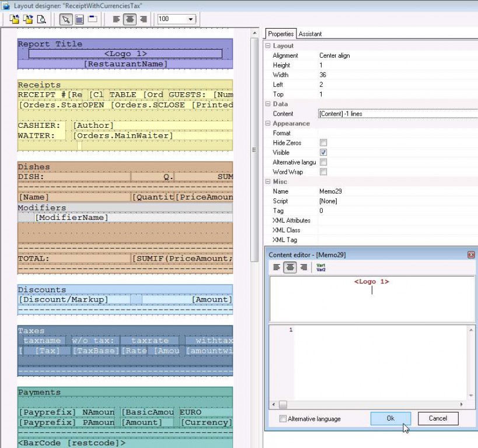
Task: Select the [Discount/Markup] field
Action: pos(74,300)
